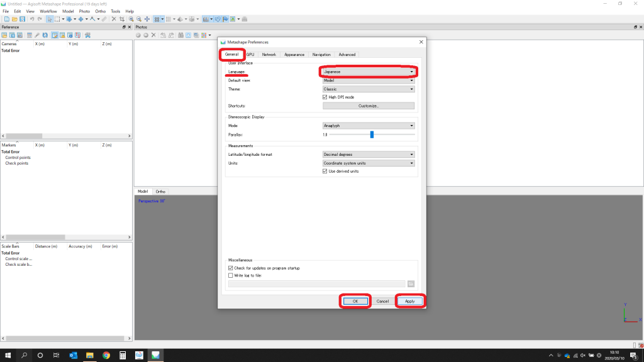Open File Explorer from the taskbar
The width and height of the screenshot is (644, 362).
(x=89, y=356)
